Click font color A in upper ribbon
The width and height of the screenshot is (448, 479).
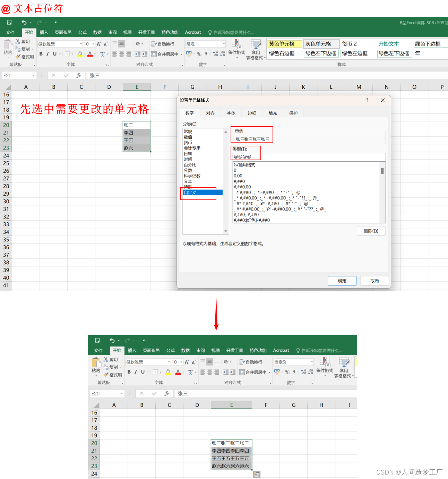tap(90, 54)
